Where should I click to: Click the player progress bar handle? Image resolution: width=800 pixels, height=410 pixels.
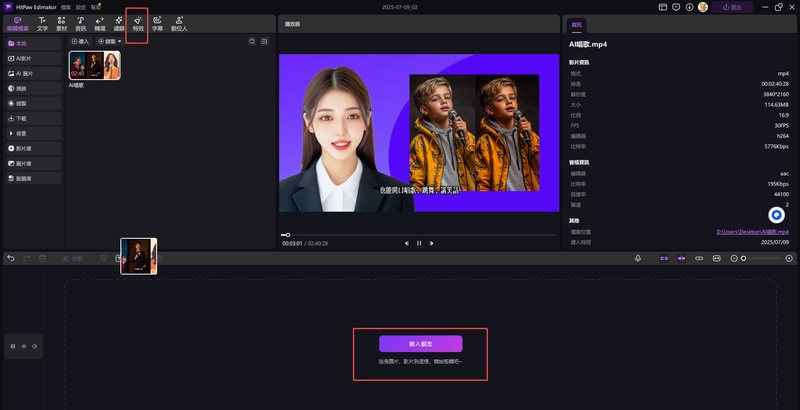(288, 235)
